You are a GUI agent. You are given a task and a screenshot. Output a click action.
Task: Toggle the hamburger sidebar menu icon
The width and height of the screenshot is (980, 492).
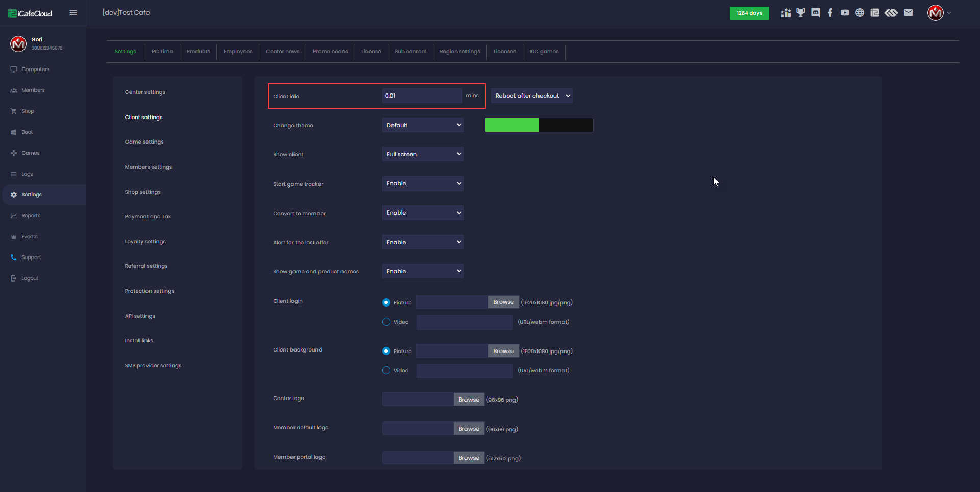(73, 13)
